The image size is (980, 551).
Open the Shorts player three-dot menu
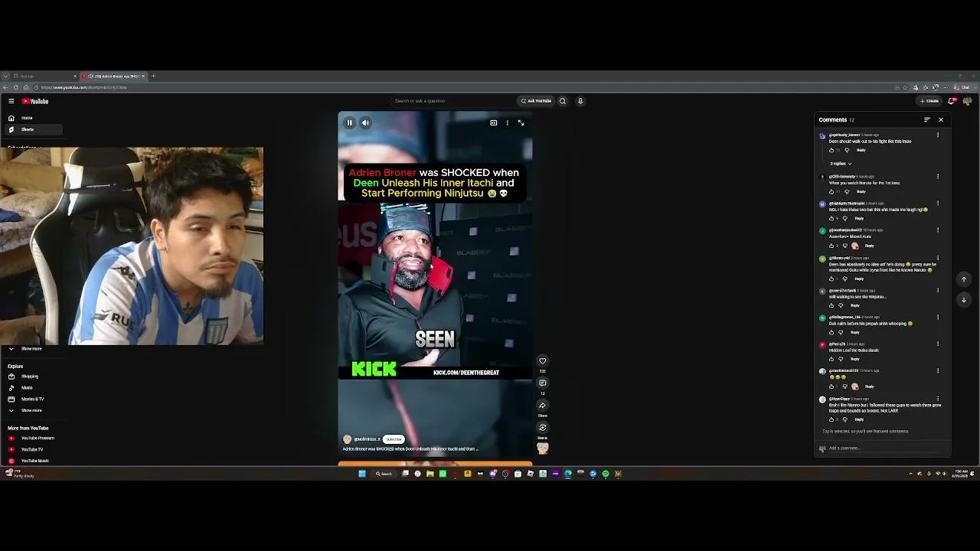pos(507,122)
